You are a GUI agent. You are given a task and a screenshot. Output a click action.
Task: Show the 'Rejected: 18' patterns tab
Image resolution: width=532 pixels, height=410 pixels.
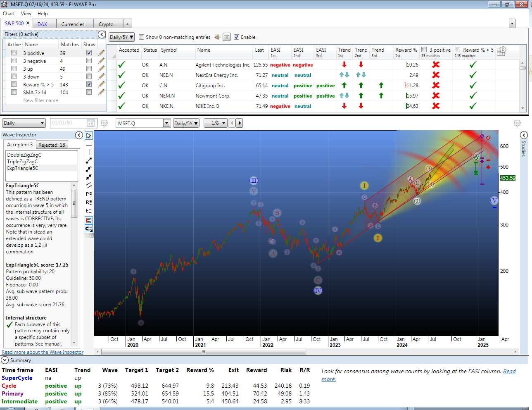[52, 145]
